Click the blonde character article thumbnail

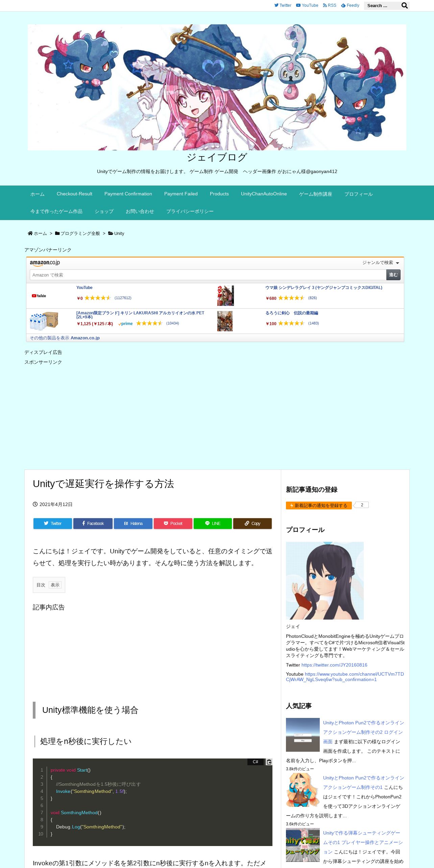click(303, 790)
